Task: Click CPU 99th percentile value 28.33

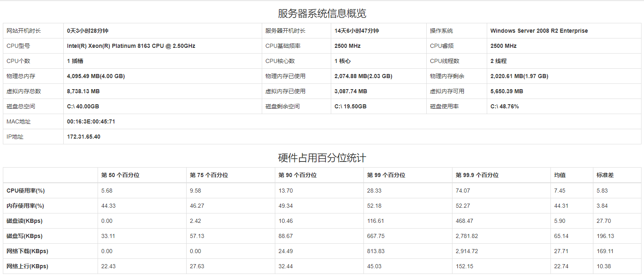Action: tap(374, 191)
